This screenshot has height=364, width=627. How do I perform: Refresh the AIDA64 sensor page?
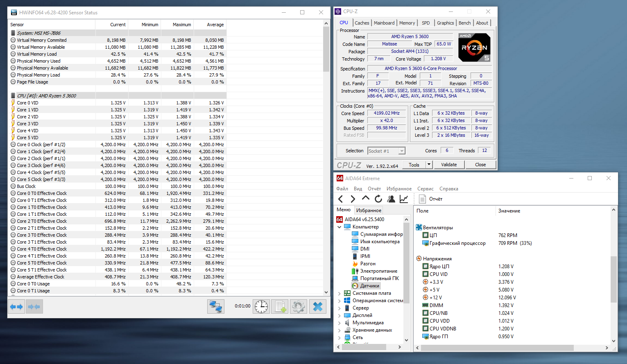(378, 199)
